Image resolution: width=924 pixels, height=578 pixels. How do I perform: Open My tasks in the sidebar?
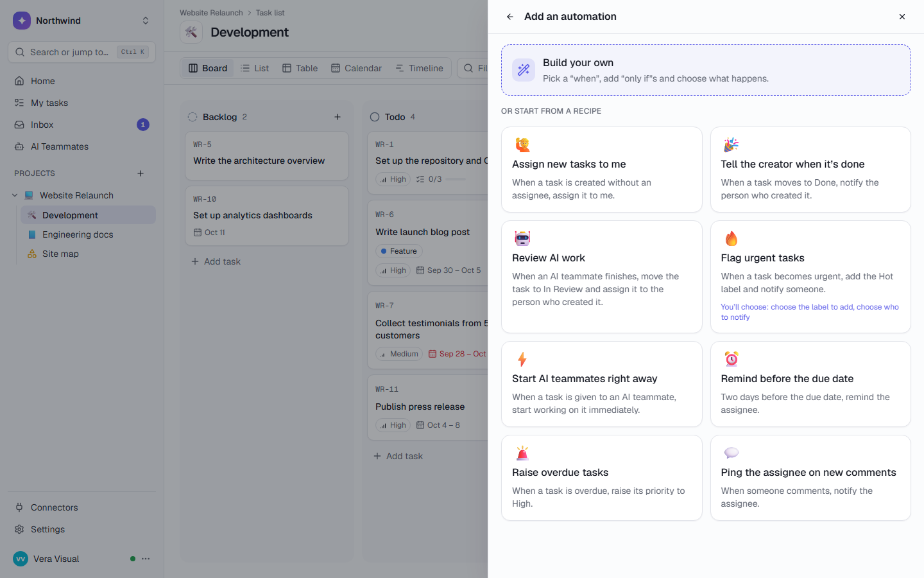point(81,103)
